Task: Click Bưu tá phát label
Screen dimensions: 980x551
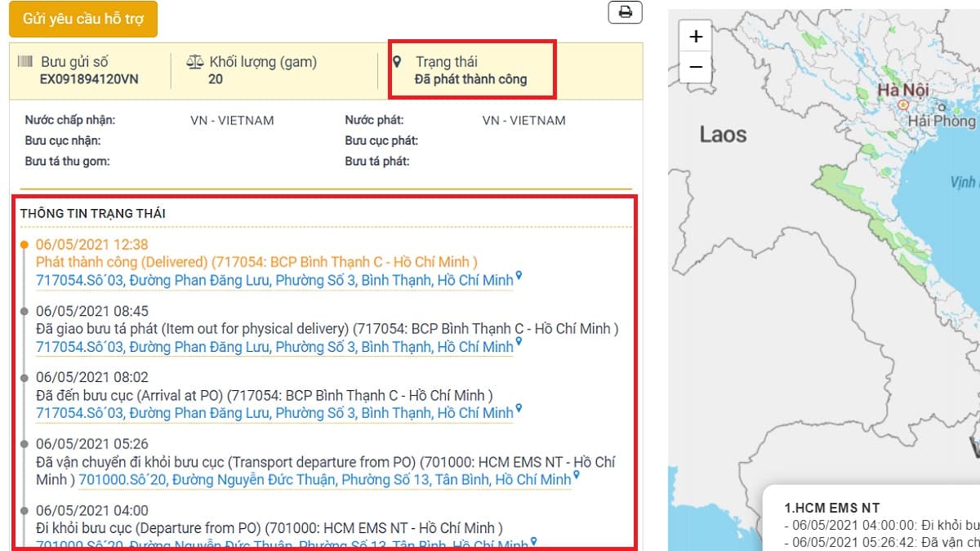Action: 377,161
